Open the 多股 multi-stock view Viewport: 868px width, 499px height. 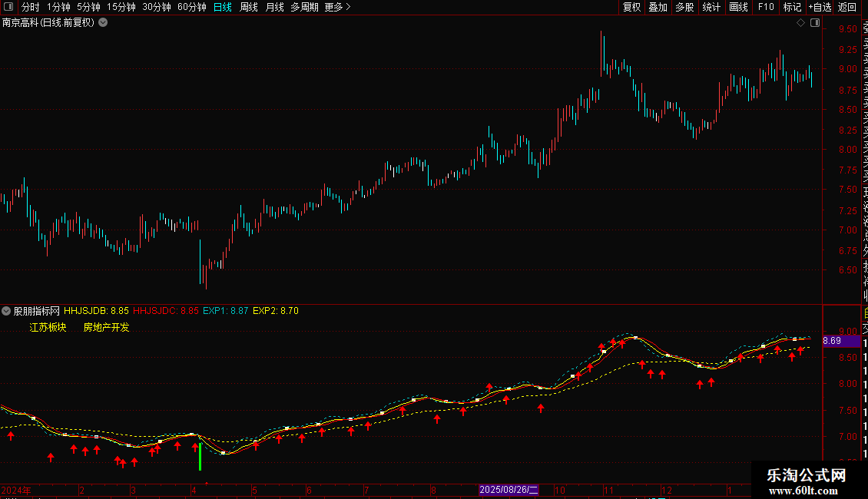click(684, 7)
